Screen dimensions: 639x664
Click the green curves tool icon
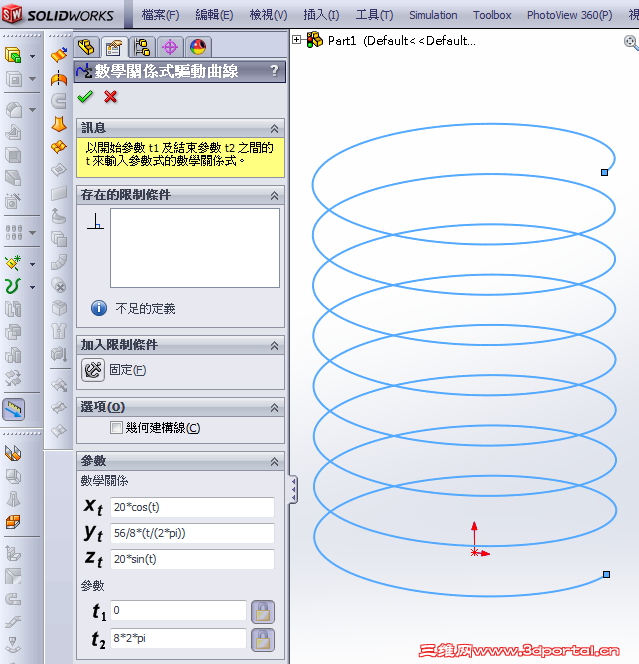(13, 286)
